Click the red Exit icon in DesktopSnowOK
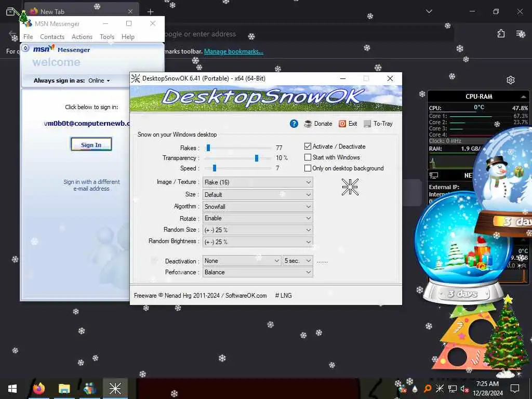This screenshot has height=399, width=532. point(342,124)
